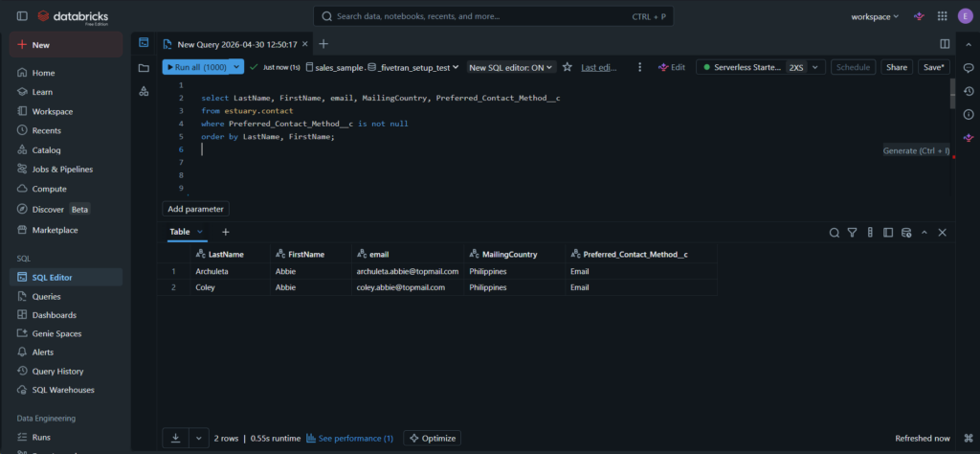Open download format options arrow
Viewport: 980px width, 454px height.
click(199, 439)
